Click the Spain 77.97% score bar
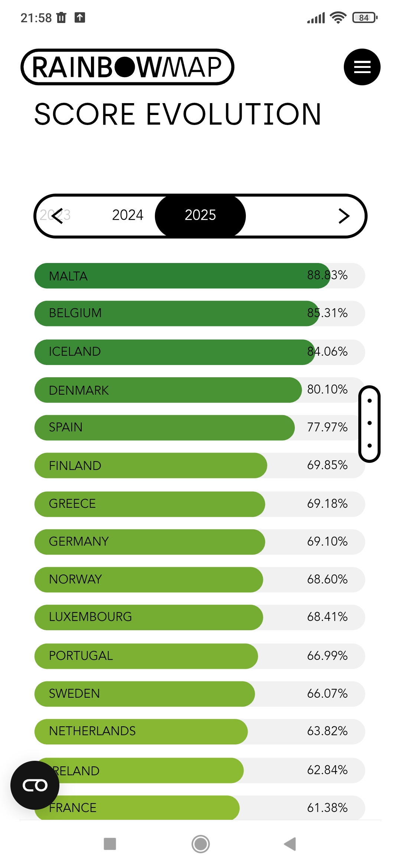Screen dimensions: 401x868 coord(200,427)
